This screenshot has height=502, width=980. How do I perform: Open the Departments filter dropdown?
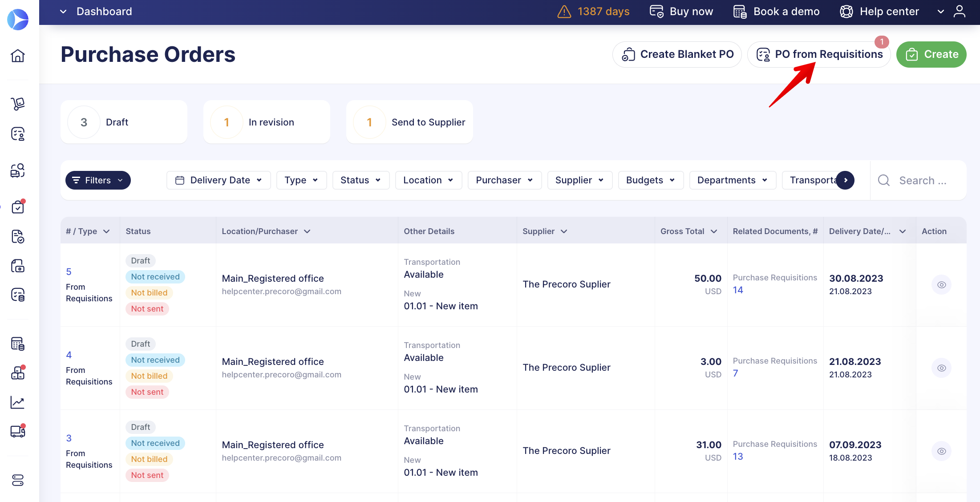[733, 180]
